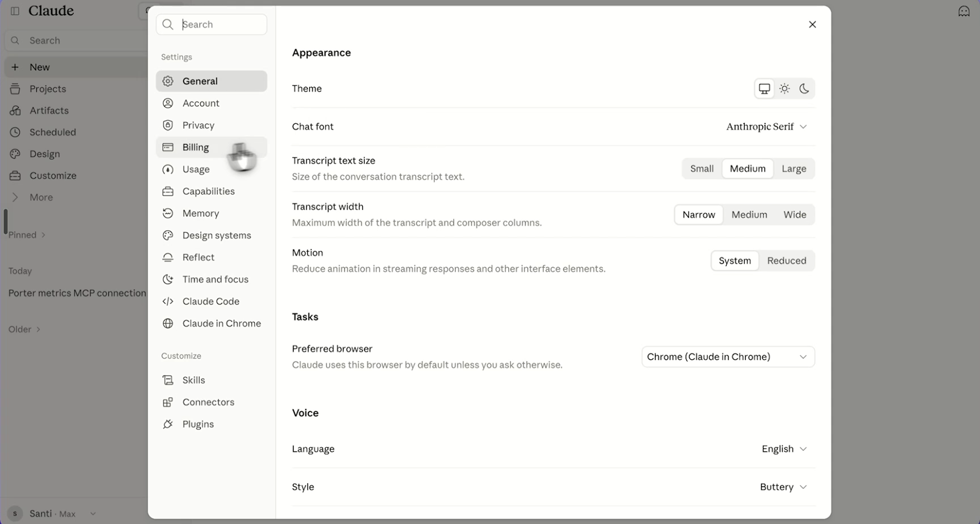This screenshot has width=980, height=524.
Task: Click the Plugins plug icon
Action: pyautogui.click(x=168, y=424)
